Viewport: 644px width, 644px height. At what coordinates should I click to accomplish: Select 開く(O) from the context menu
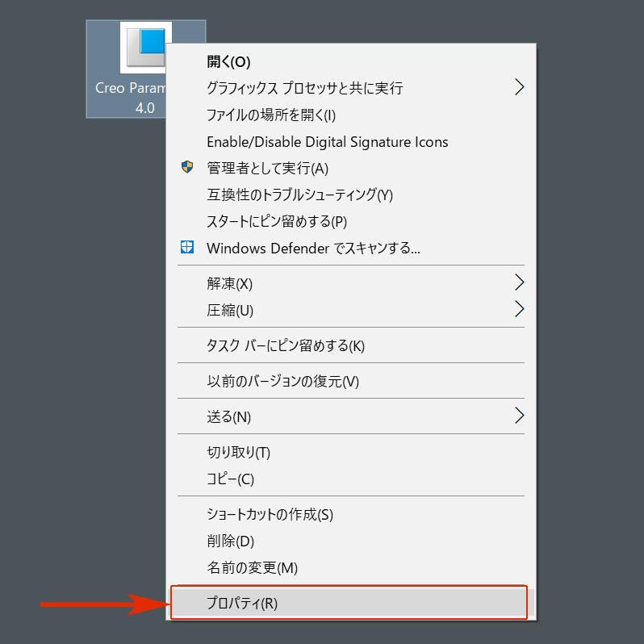coord(229,61)
